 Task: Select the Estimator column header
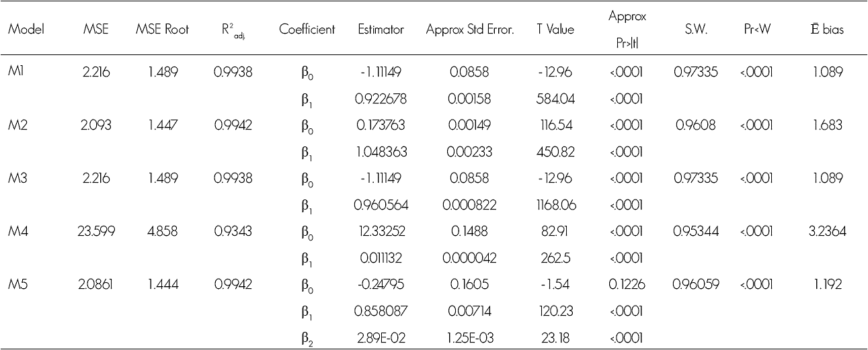pyautogui.click(x=381, y=30)
